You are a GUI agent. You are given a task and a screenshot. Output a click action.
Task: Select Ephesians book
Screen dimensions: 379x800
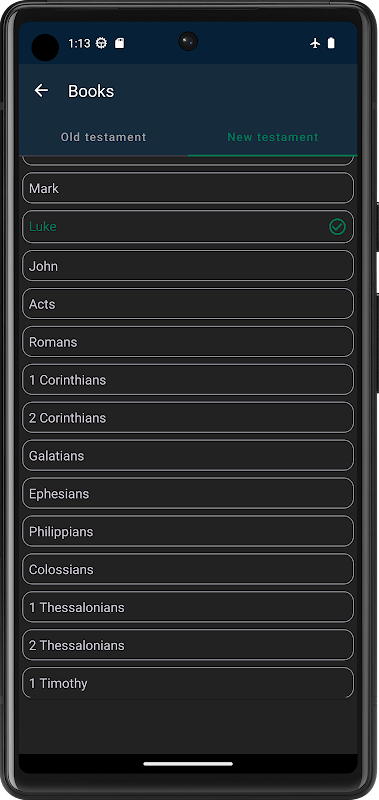pyautogui.click(x=188, y=493)
